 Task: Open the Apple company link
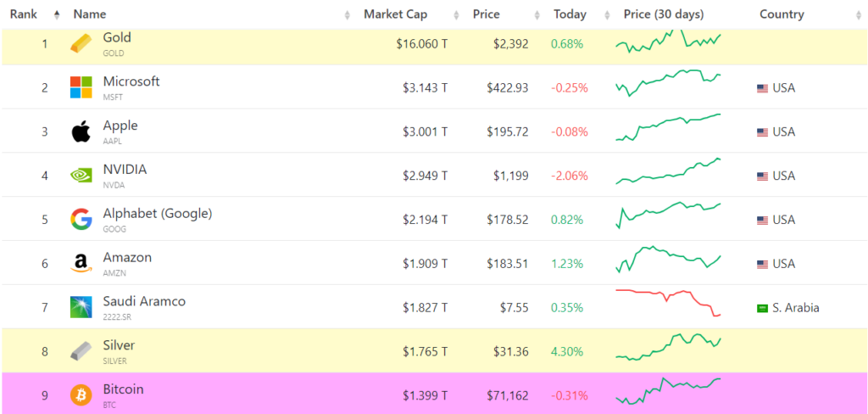[120, 126]
